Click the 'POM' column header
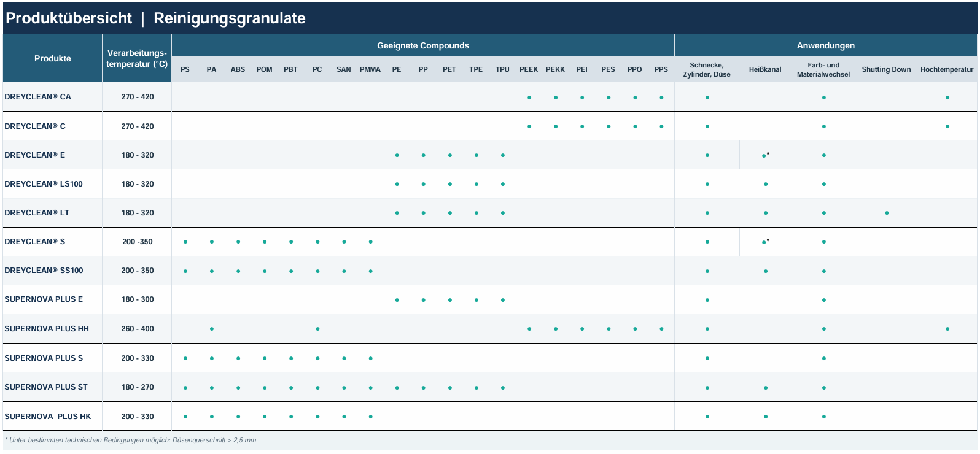Screen dimensions: 980x454 pyautogui.click(x=264, y=69)
